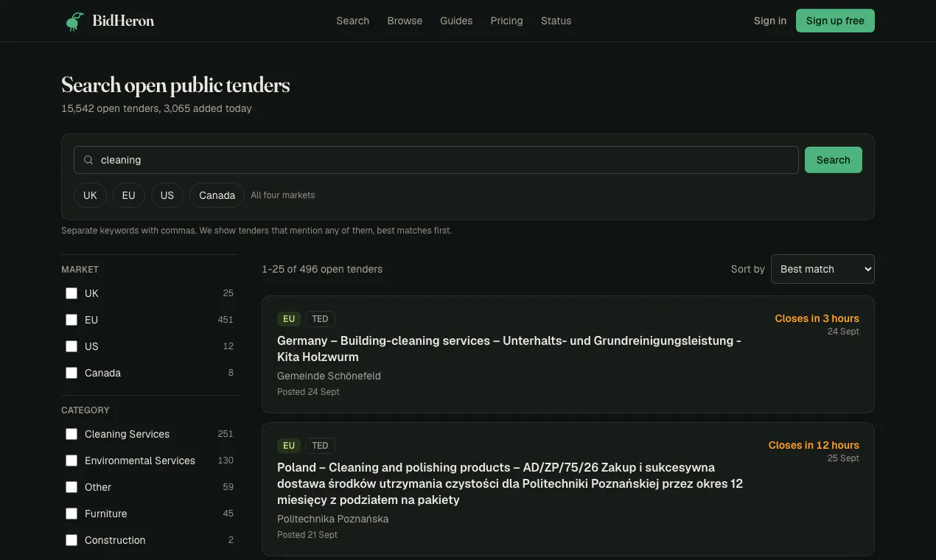Tick the UK market checkbox
The image size is (936, 560).
pyautogui.click(x=71, y=293)
